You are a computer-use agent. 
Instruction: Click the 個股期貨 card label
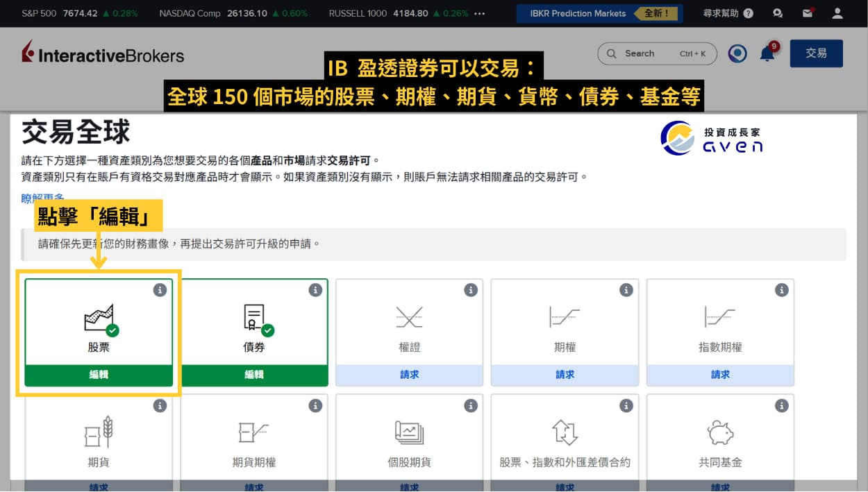[410, 462]
